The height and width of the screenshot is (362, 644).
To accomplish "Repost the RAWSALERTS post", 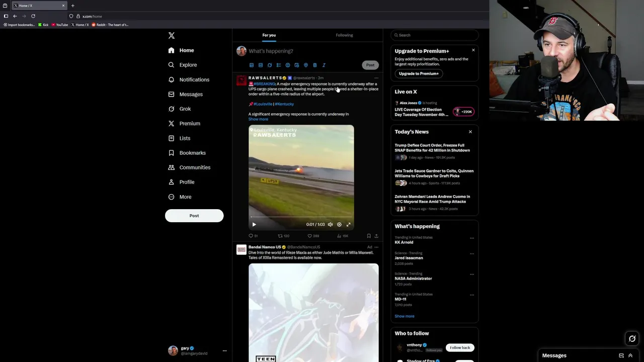I will [x=283, y=236].
